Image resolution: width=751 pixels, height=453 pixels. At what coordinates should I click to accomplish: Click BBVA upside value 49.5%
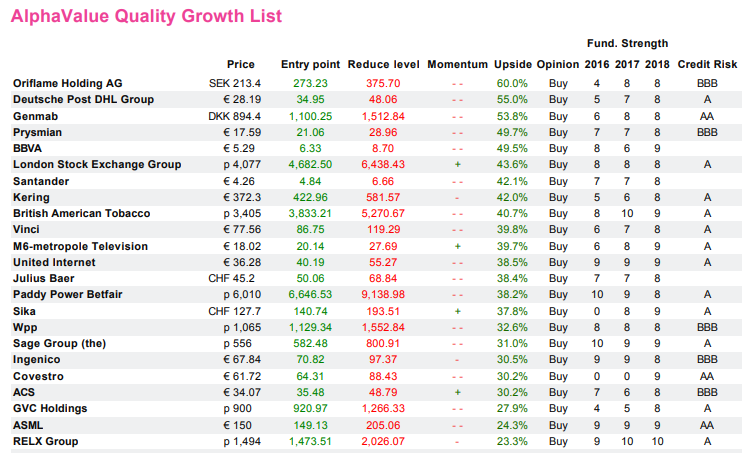tap(512, 148)
